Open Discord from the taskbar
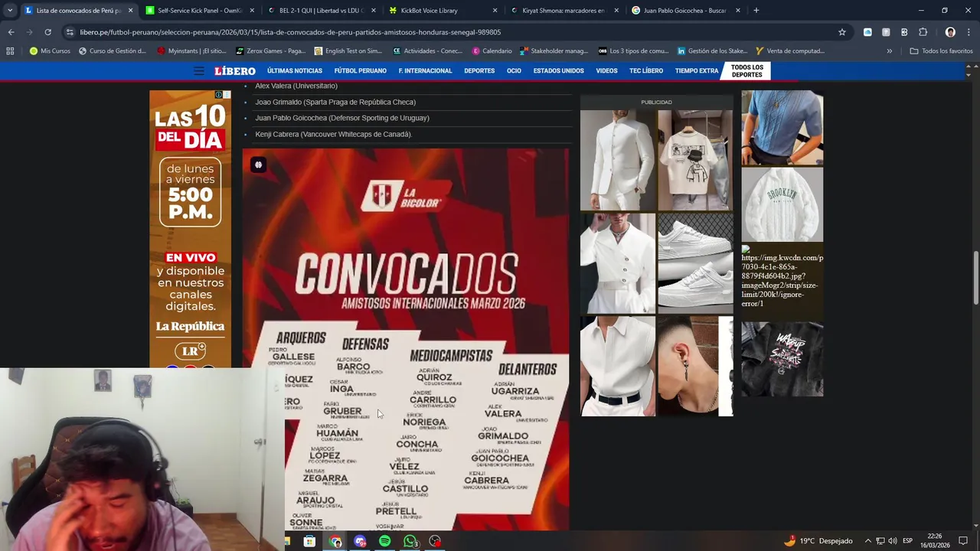Screen dimensions: 980x551 360,541
